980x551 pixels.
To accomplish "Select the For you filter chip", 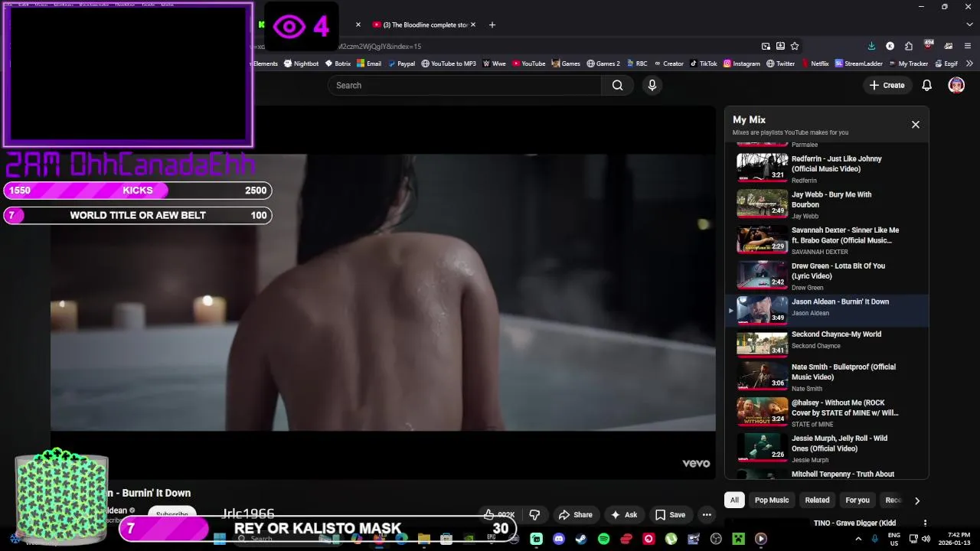I will pyautogui.click(x=857, y=500).
